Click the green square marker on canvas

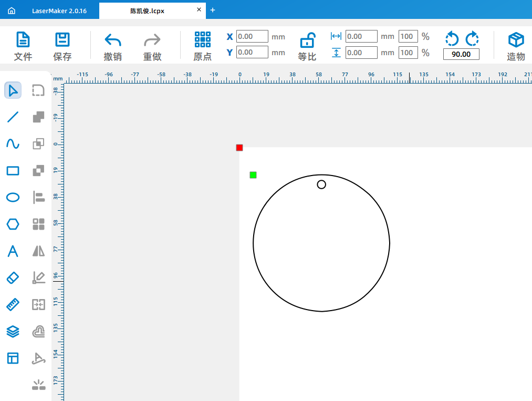tap(253, 175)
